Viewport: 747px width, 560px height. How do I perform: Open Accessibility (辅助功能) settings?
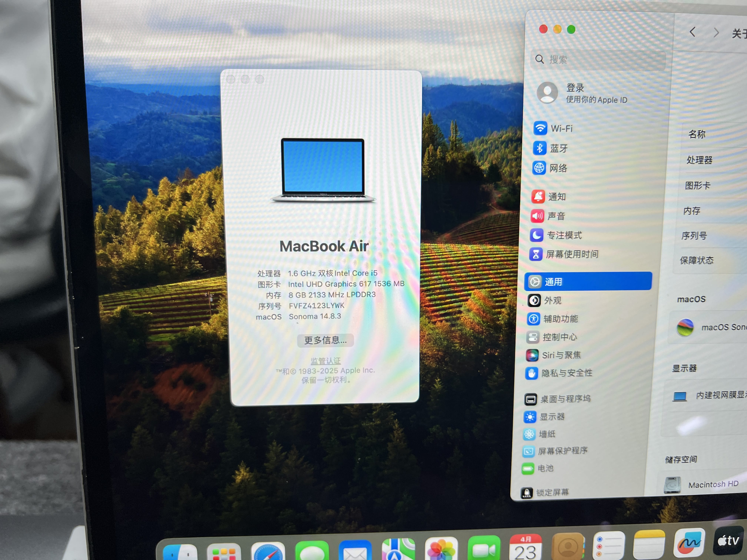[x=552, y=319]
